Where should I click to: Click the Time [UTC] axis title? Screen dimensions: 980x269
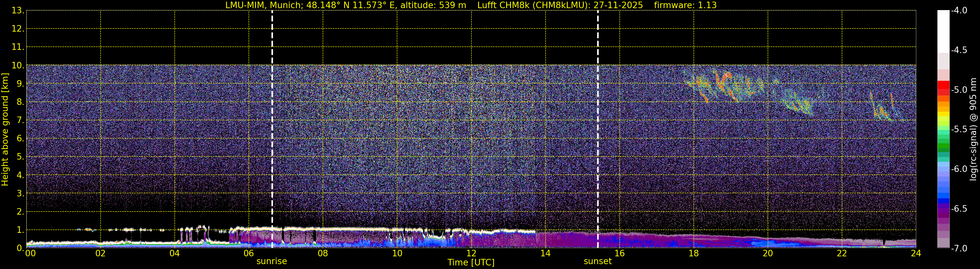click(471, 262)
